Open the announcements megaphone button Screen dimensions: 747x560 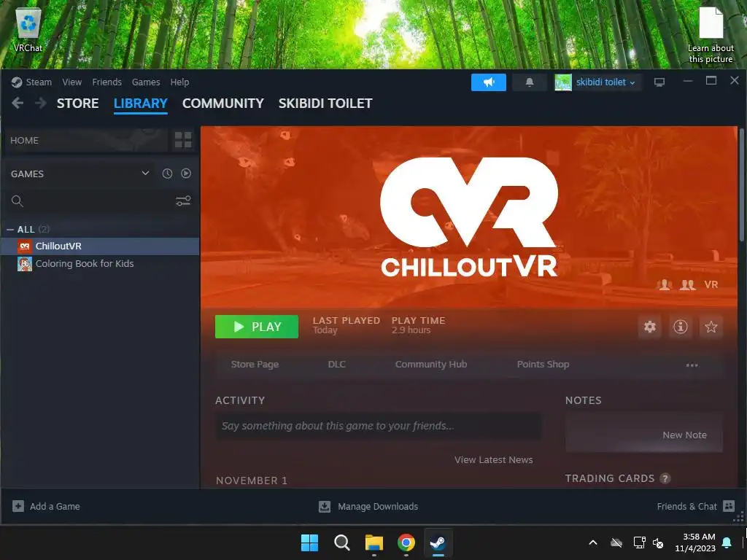[x=488, y=82]
